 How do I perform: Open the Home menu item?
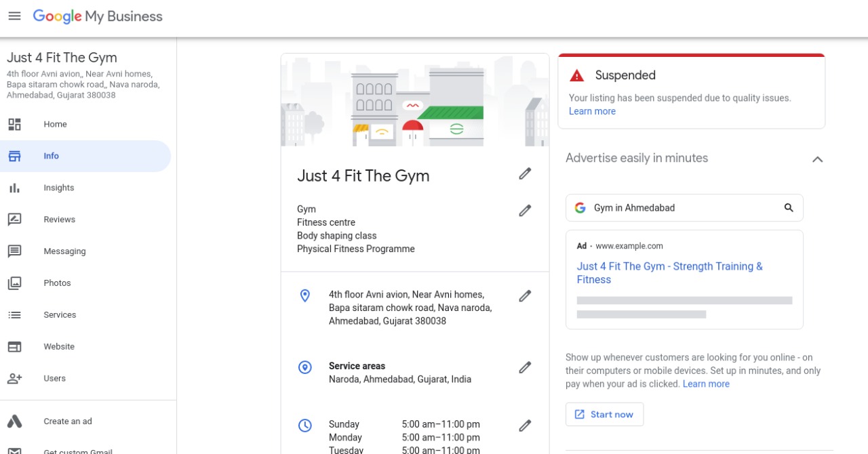coord(85,124)
